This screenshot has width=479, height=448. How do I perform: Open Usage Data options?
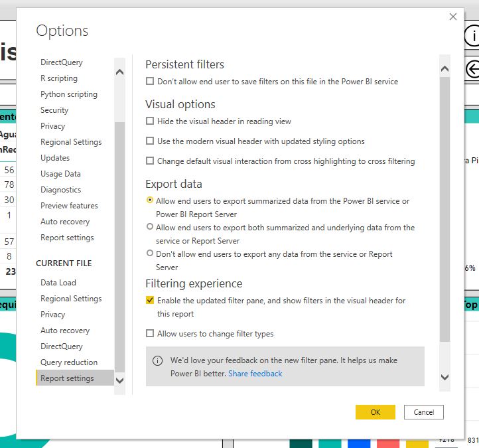click(60, 174)
